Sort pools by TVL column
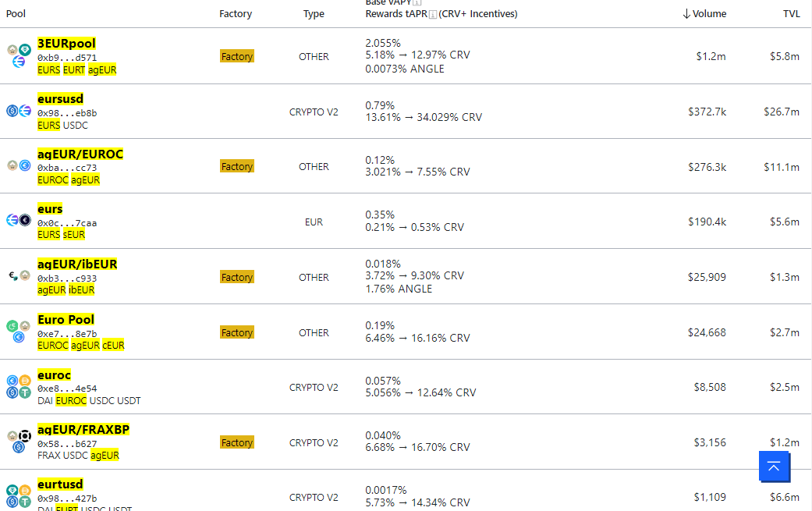This screenshot has height=511, width=812. point(791,14)
